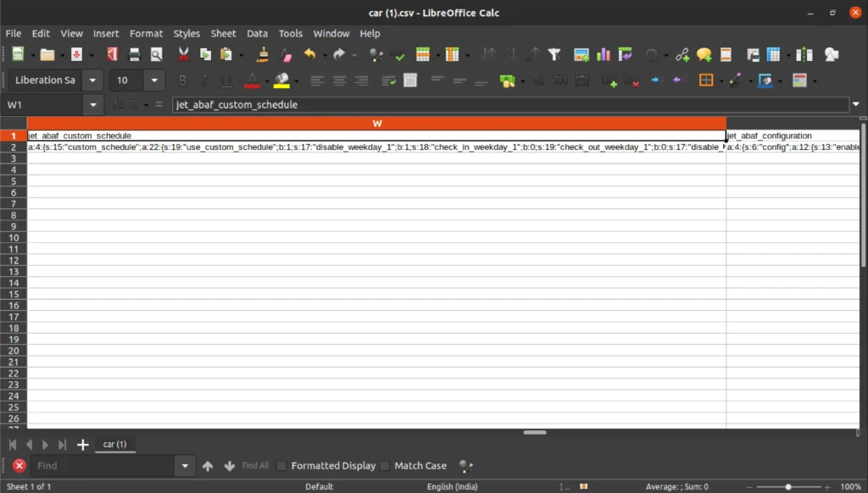
Task: Click the Undo arrow icon
Action: pos(309,54)
